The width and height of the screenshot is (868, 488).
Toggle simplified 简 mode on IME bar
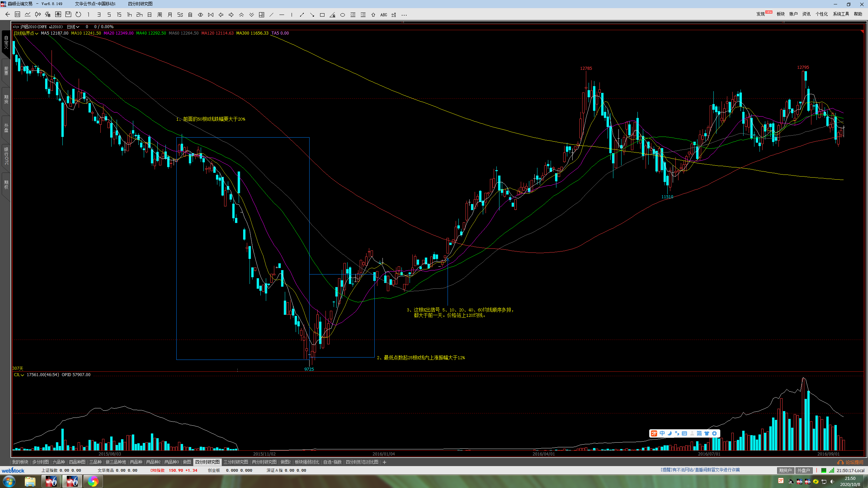click(x=699, y=433)
